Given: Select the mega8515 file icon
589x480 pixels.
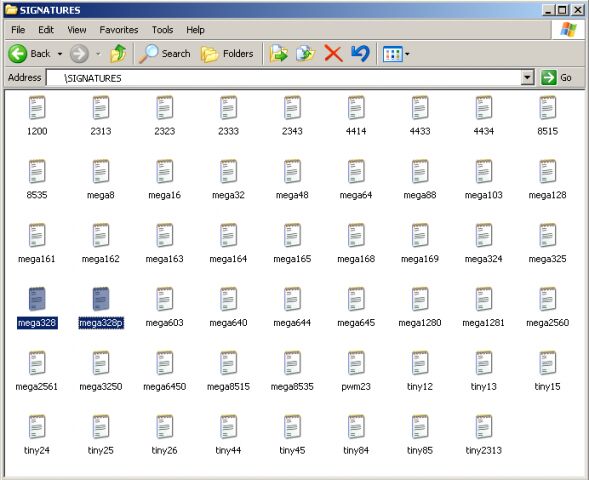Looking at the screenshot, I should point(228,363).
